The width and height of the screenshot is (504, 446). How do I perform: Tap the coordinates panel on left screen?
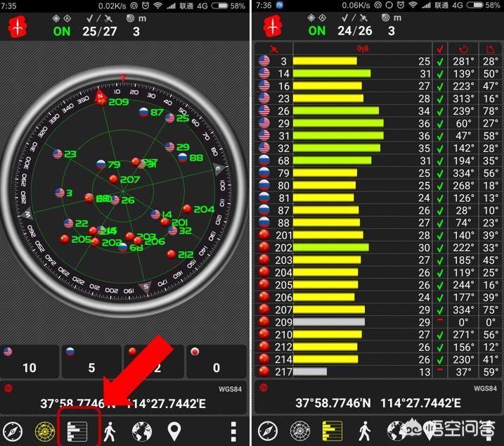click(x=124, y=397)
